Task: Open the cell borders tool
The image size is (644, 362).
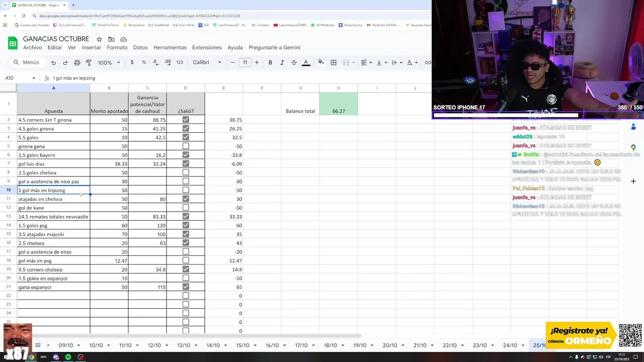Action: coord(334,62)
